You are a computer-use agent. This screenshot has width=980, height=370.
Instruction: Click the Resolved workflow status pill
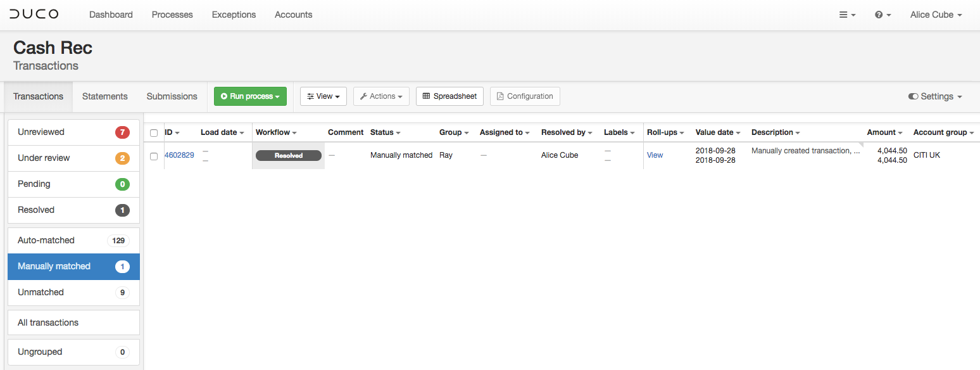pos(289,155)
